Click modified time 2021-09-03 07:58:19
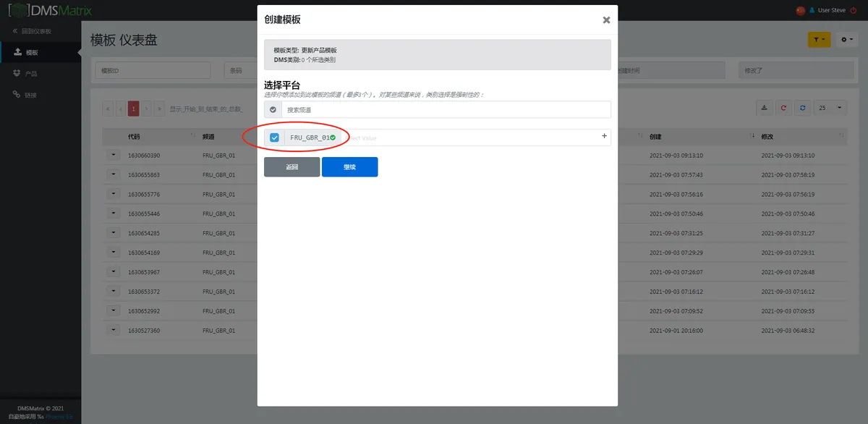This screenshot has width=868, height=424. 788,175
